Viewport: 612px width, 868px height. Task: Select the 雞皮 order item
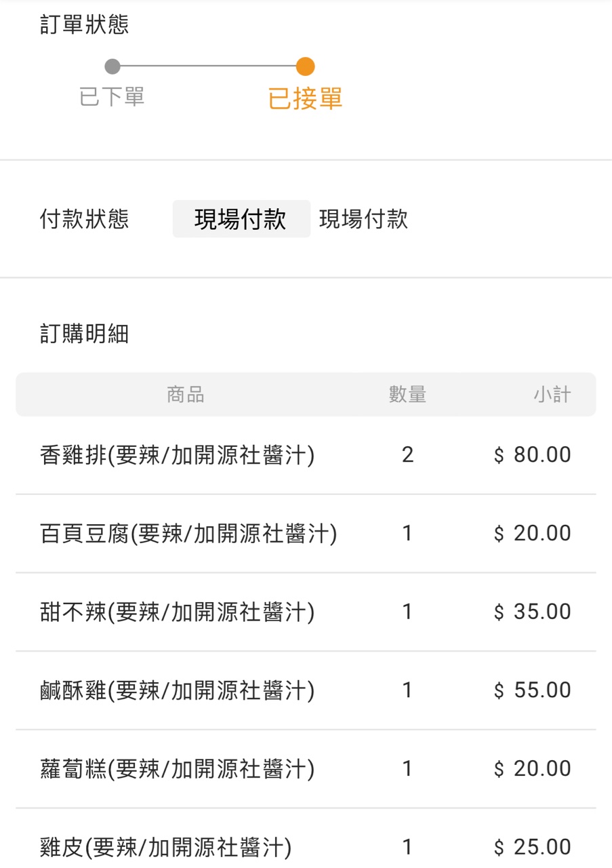point(165,847)
